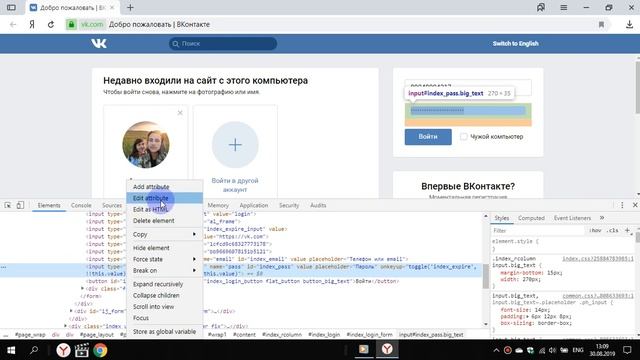Screen dimensions: 640x360
Task: Click the plus circle to add account
Action: 235,144
